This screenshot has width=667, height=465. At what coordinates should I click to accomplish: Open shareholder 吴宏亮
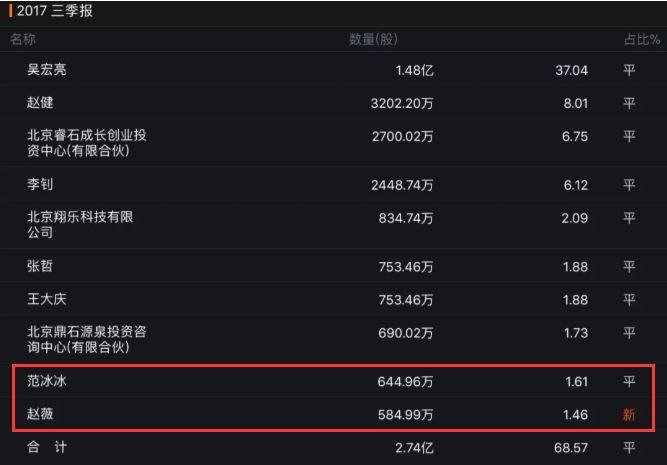47,70
